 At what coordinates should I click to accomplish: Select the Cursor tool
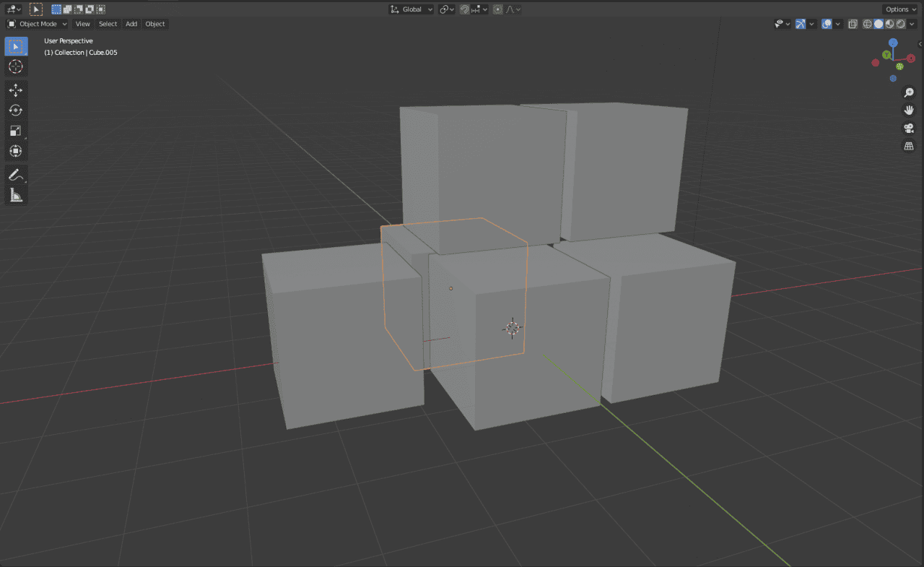pyautogui.click(x=16, y=66)
